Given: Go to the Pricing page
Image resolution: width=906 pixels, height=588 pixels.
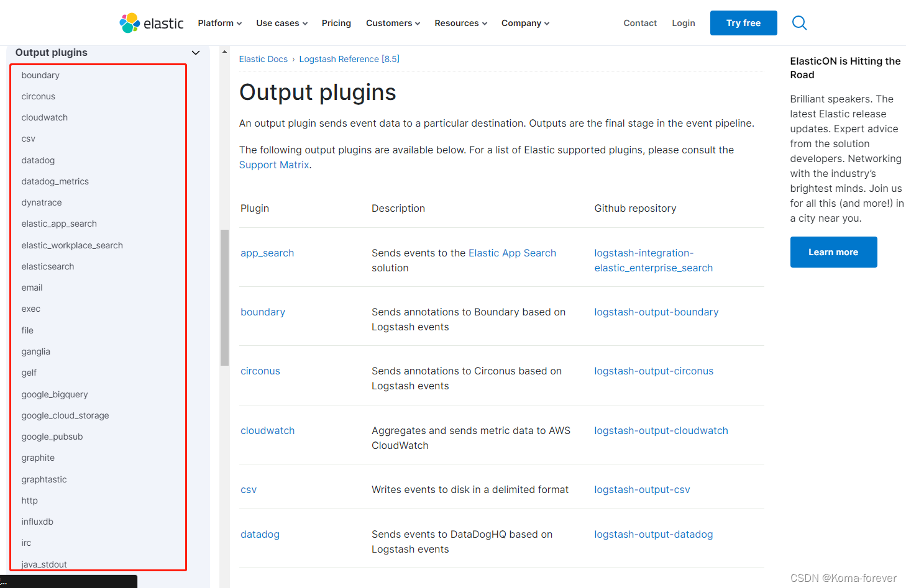Looking at the screenshot, I should tap(336, 23).
